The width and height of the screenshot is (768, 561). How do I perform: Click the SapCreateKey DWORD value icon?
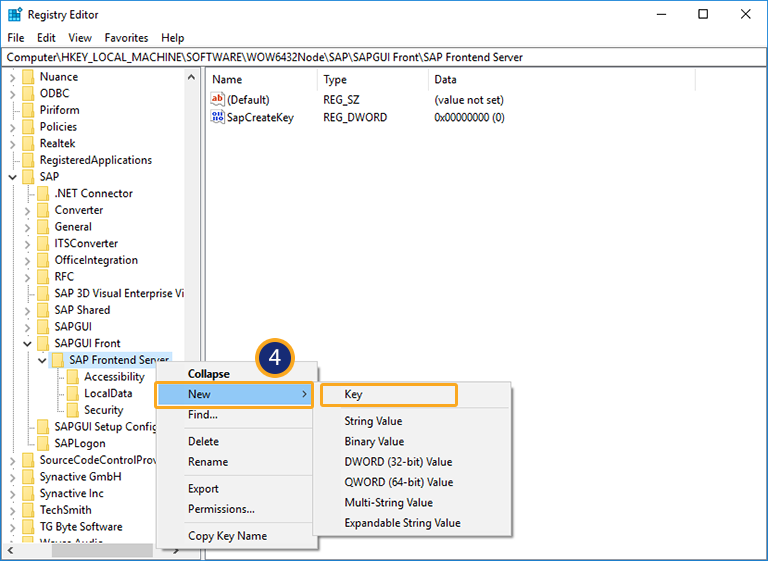pyautogui.click(x=218, y=117)
